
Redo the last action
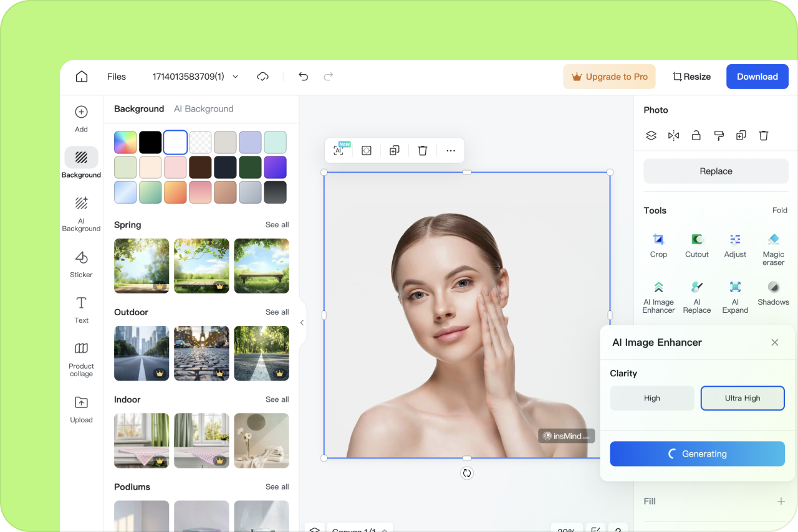pos(328,77)
